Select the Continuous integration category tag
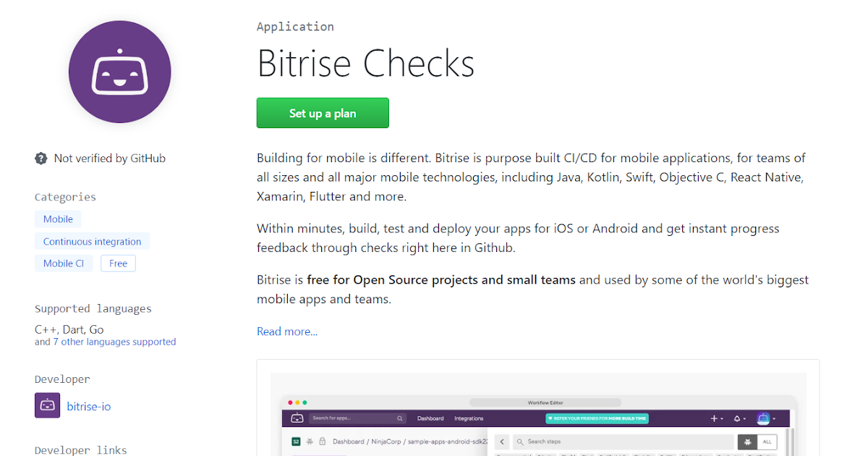 click(x=92, y=241)
